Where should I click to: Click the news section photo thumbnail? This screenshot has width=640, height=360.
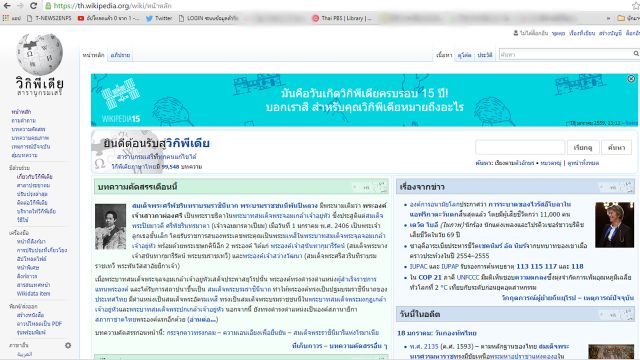614,225
